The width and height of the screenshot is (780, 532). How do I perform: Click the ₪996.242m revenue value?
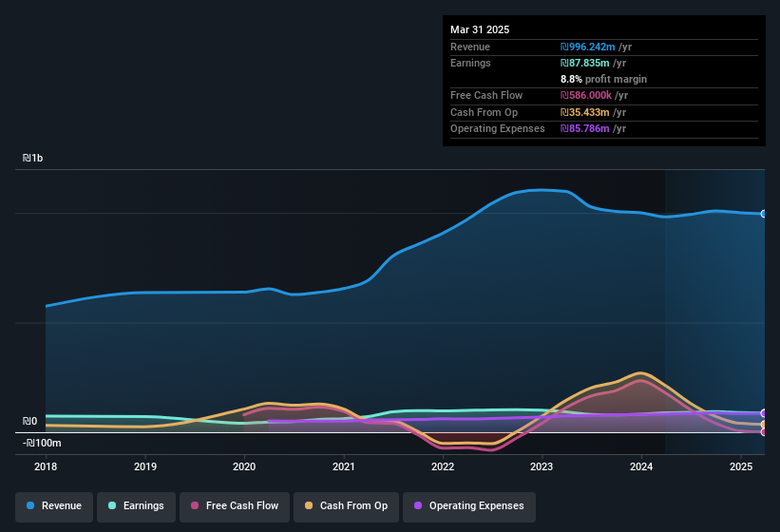(x=587, y=47)
